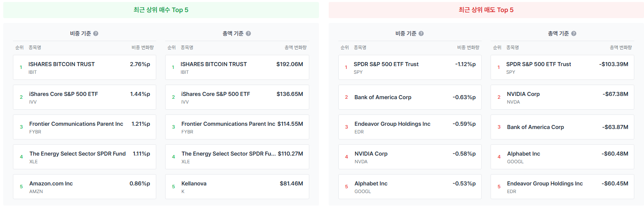
Task: Open 최근 상위 매도 Top 5 header
Action: click(x=486, y=10)
